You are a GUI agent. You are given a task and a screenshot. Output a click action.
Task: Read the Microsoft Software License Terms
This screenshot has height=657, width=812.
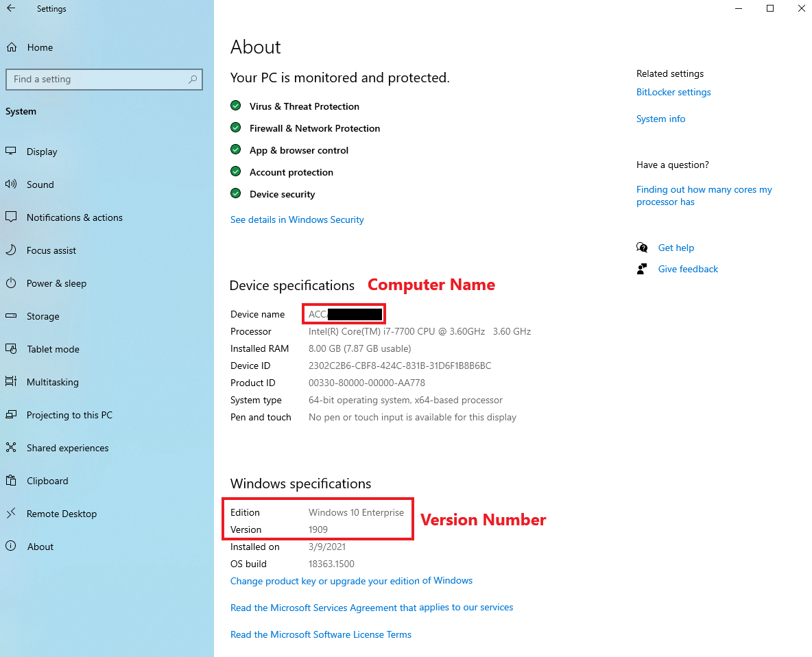(320, 634)
